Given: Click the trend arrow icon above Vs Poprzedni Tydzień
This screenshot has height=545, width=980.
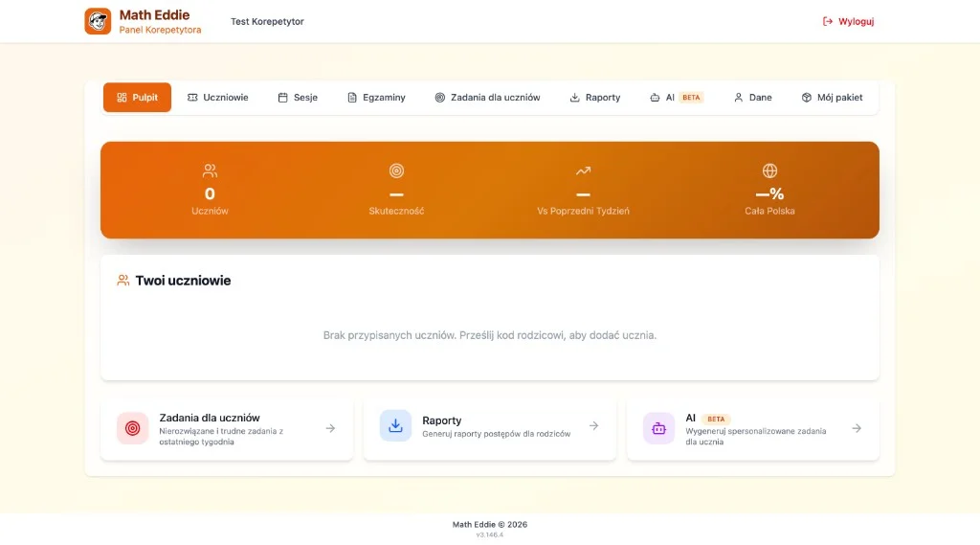Looking at the screenshot, I should click(583, 170).
